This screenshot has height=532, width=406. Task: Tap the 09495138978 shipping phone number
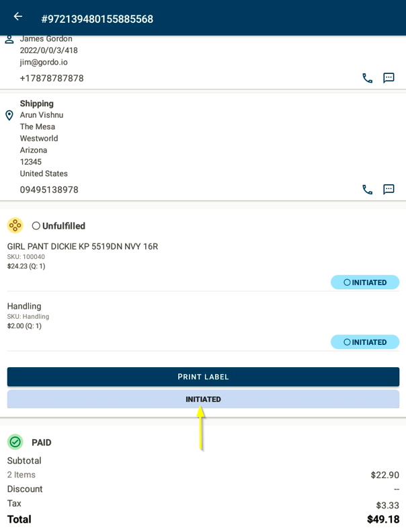click(49, 190)
